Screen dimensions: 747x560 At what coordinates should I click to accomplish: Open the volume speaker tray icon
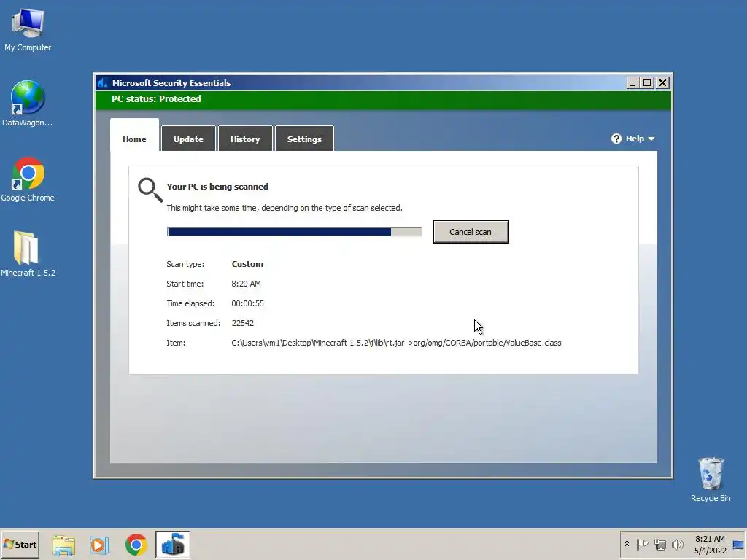click(677, 544)
